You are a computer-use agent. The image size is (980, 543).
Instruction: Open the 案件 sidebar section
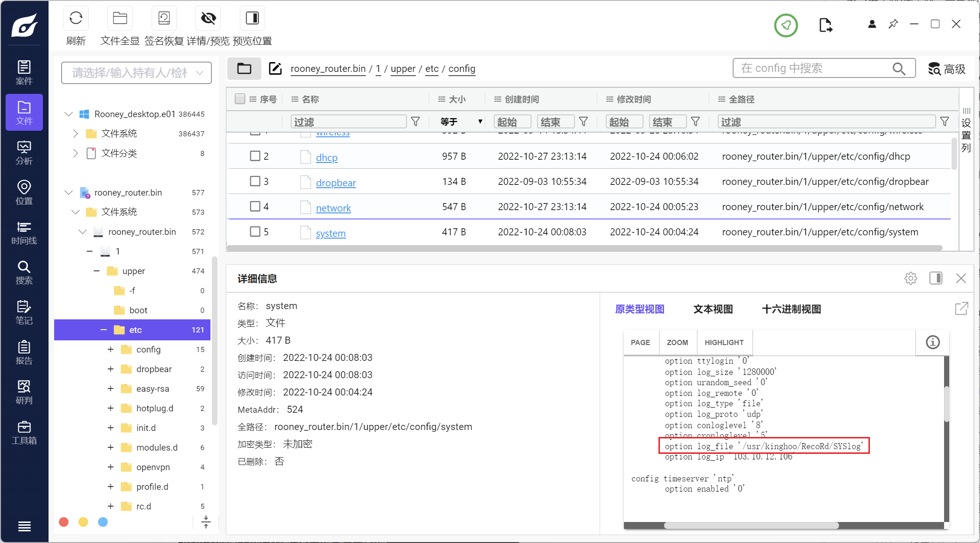pos(24,72)
